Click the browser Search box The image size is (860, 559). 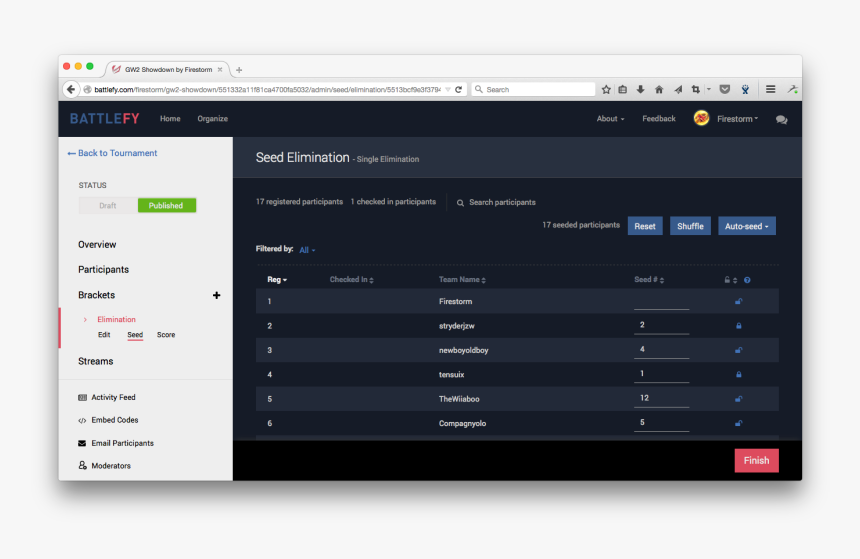533,89
